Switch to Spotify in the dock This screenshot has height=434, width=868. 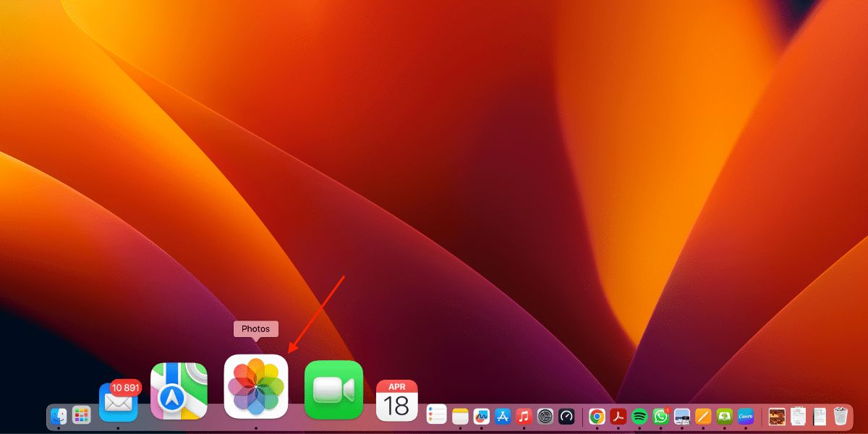639,416
